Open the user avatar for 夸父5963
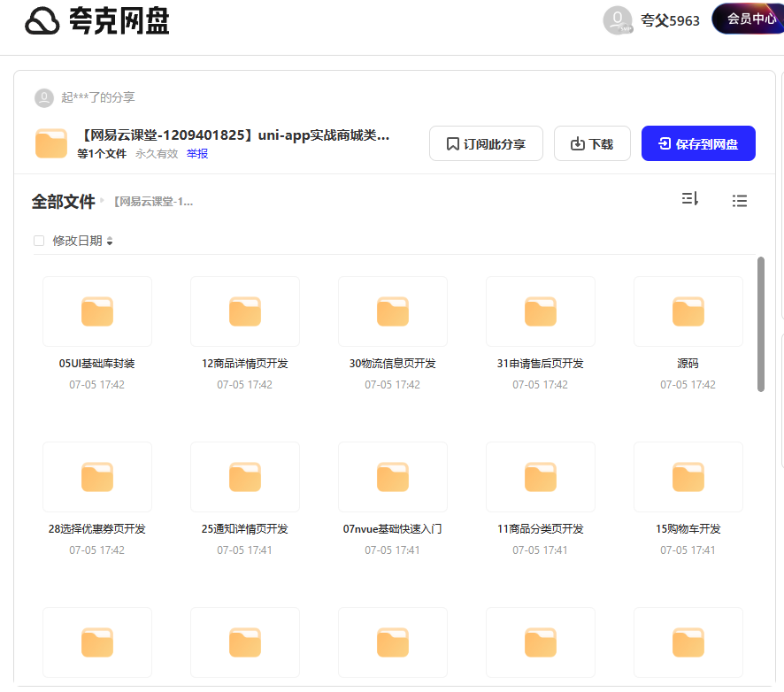This screenshot has height=692, width=784. 618,20
